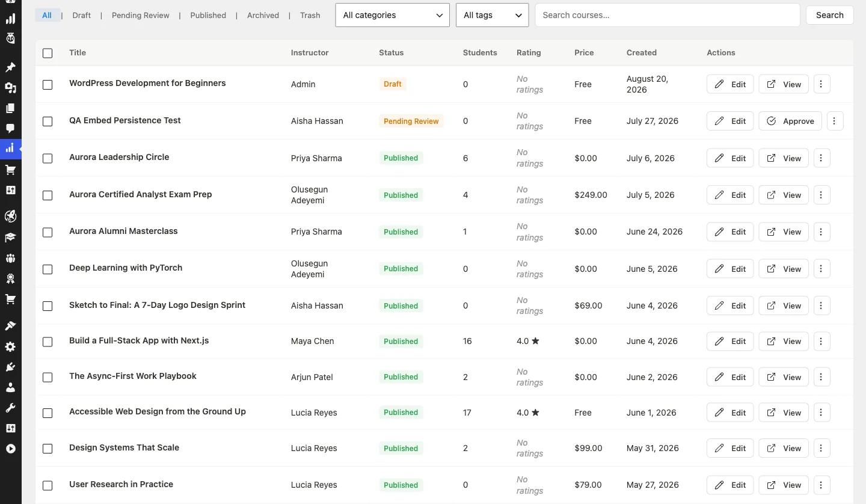Open the settings gear icon in sidebar
866x504 pixels.
(10, 346)
